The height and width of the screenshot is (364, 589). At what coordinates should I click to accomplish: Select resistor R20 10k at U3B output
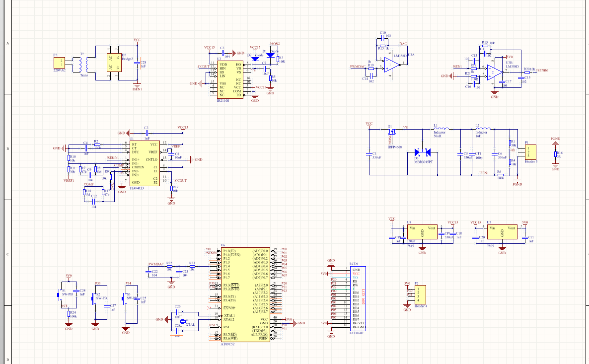point(527,73)
